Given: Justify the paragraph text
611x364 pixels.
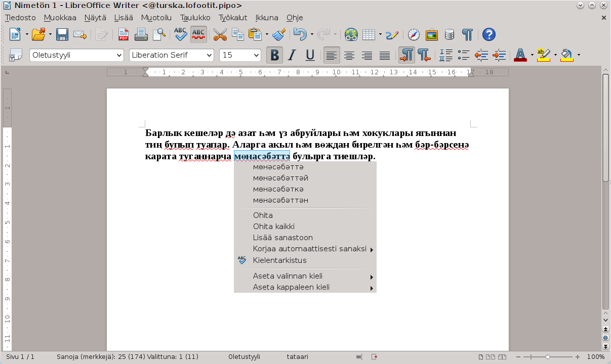Looking at the screenshot, I should pos(385,55).
